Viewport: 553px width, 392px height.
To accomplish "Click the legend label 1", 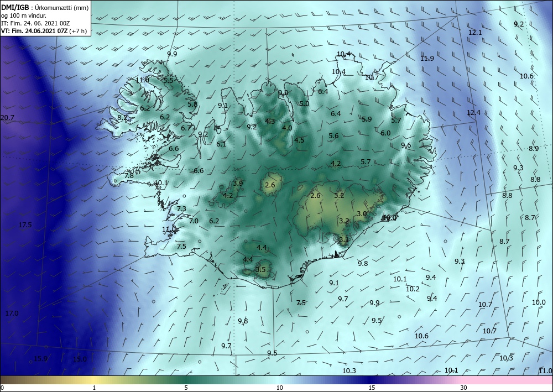I will coord(94,388).
